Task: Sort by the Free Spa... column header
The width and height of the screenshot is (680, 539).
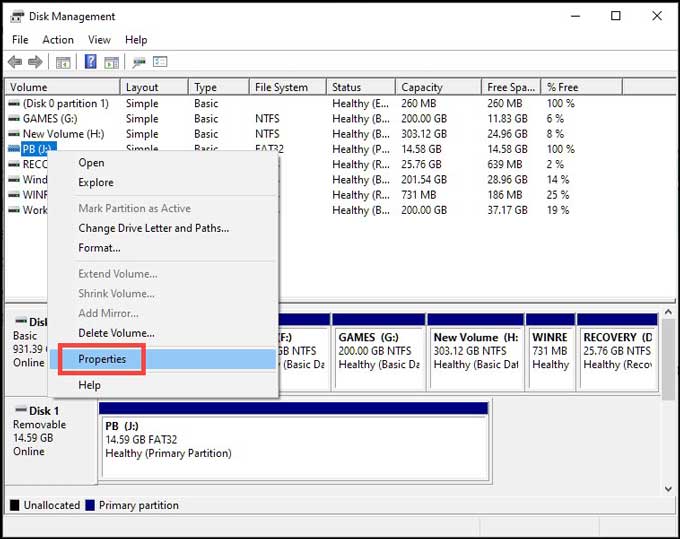Action: [x=511, y=87]
